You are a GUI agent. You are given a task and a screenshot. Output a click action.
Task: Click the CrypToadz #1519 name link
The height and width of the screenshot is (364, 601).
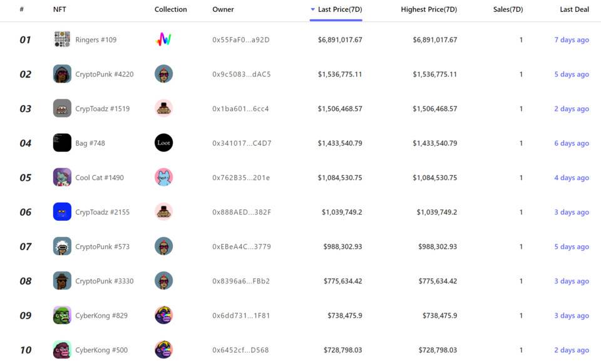(x=102, y=109)
